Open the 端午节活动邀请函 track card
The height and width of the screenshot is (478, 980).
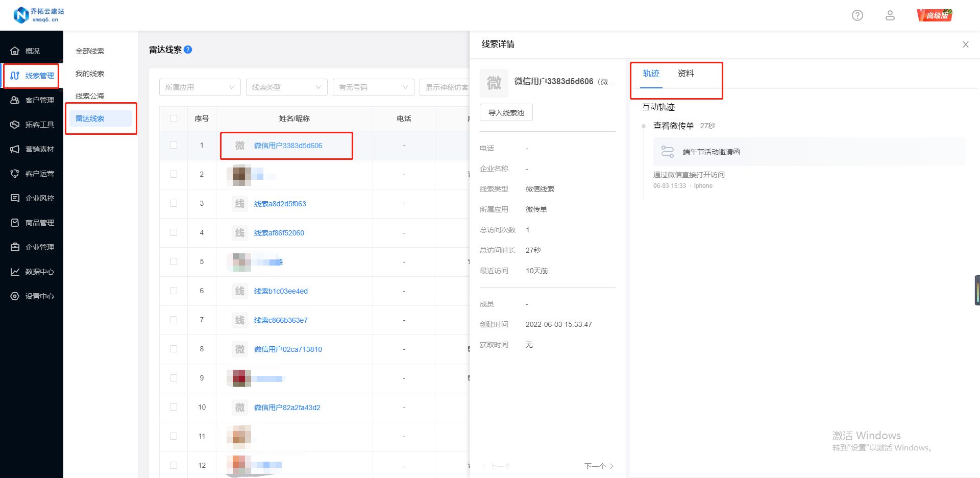(x=810, y=152)
